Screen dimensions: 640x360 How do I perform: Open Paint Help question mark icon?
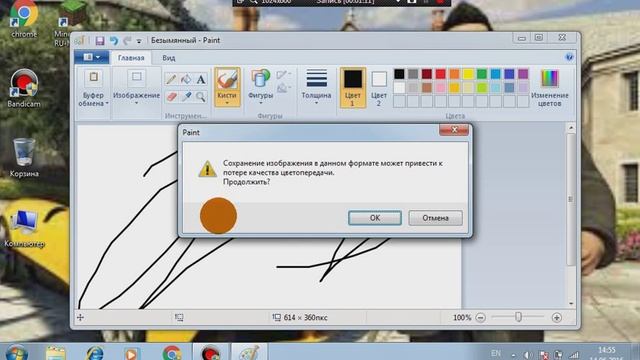click(x=569, y=57)
